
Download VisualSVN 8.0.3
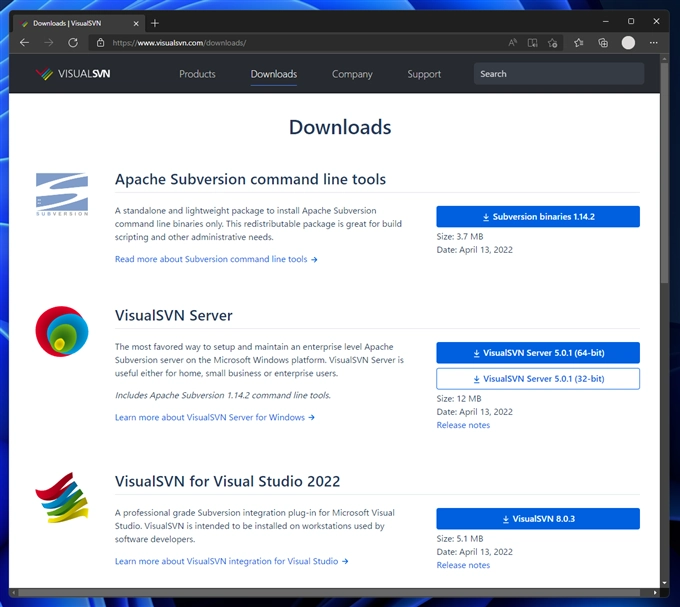pyautogui.click(x=538, y=519)
